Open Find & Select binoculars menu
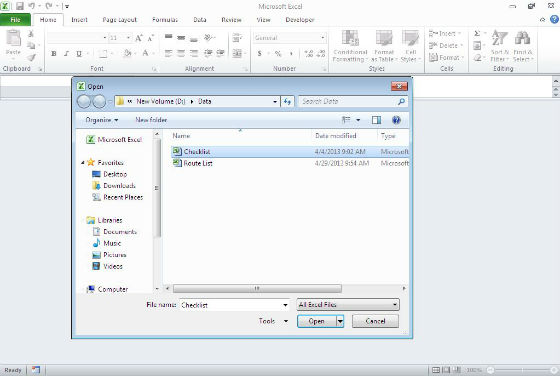560x376 pixels. pos(523,46)
